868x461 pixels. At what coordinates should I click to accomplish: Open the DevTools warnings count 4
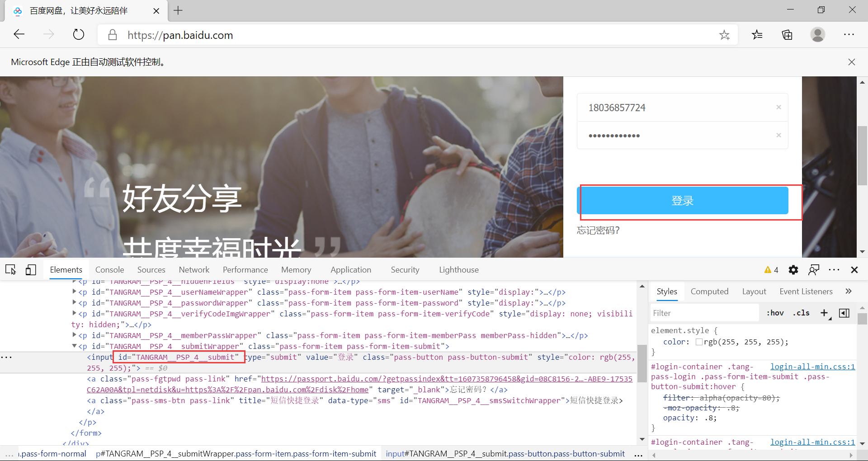(771, 270)
